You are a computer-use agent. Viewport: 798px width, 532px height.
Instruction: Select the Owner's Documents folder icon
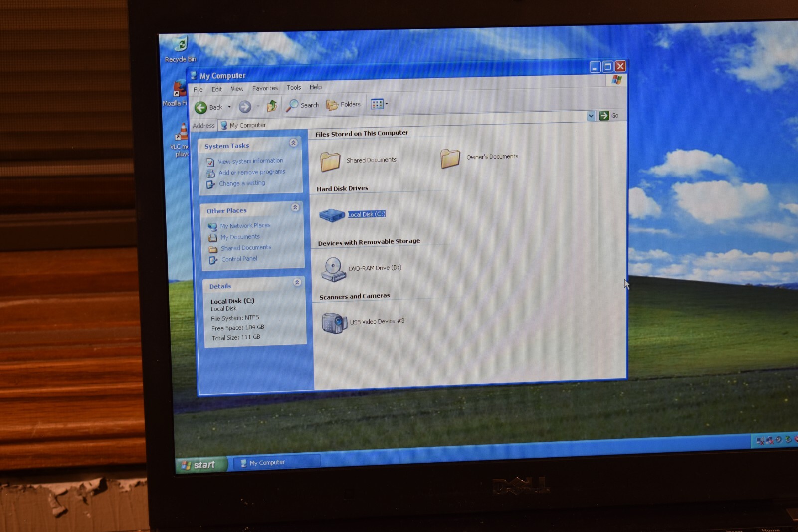click(x=450, y=158)
